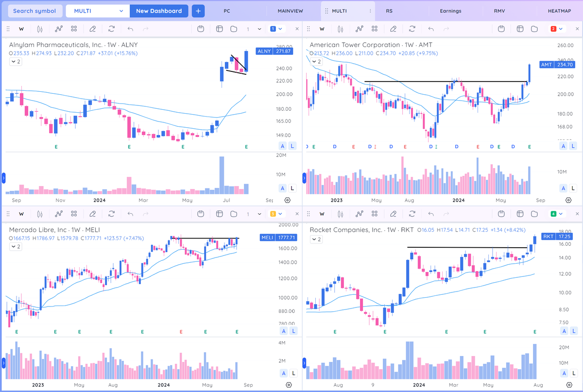Open calendar date picker in RKT panel
This screenshot has height=392, width=583.
pos(501,213)
